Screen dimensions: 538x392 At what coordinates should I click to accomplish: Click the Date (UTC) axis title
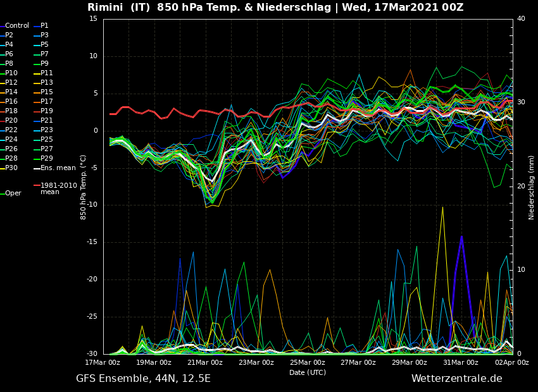[308, 372]
